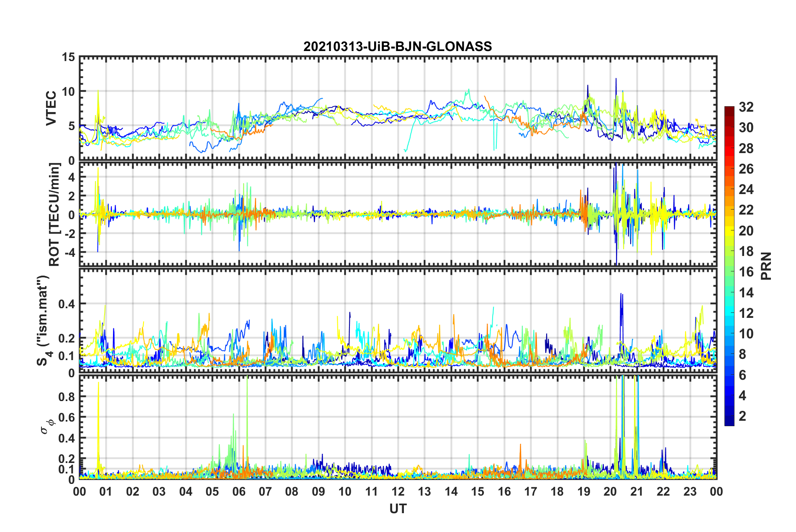This screenshot has width=796, height=532.
Task: Click the colorbar tick label 8
Action: [742, 354]
